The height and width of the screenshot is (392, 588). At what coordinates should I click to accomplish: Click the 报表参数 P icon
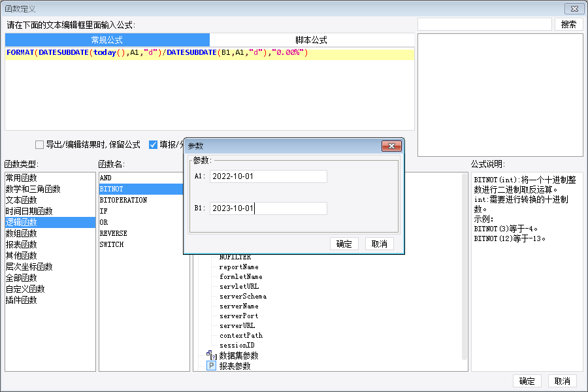212,366
